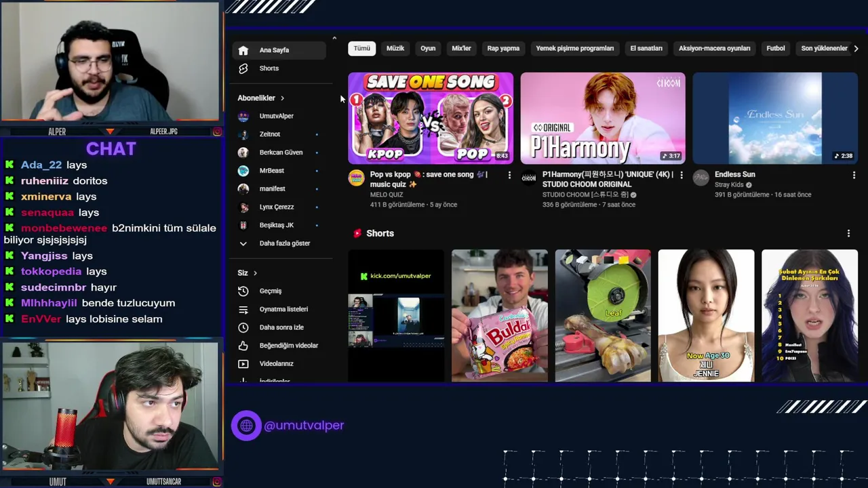
Task: Open the Leaf saw machine Short
Action: click(603, 315)
